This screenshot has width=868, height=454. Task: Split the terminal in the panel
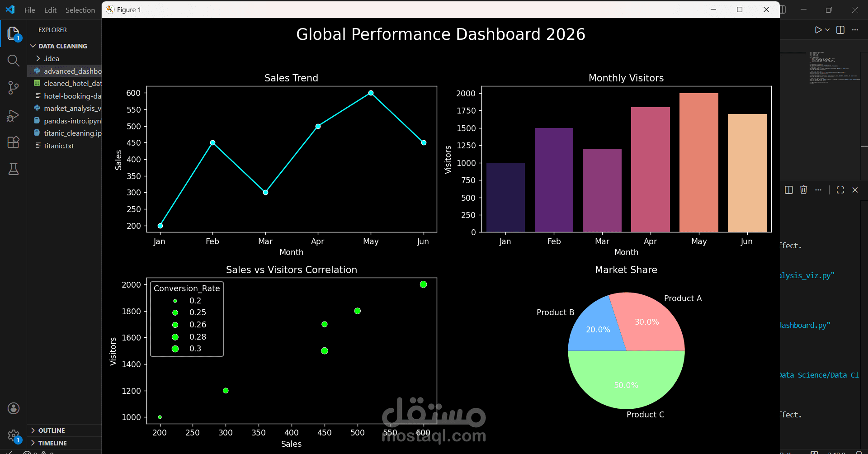coord(789,190)
